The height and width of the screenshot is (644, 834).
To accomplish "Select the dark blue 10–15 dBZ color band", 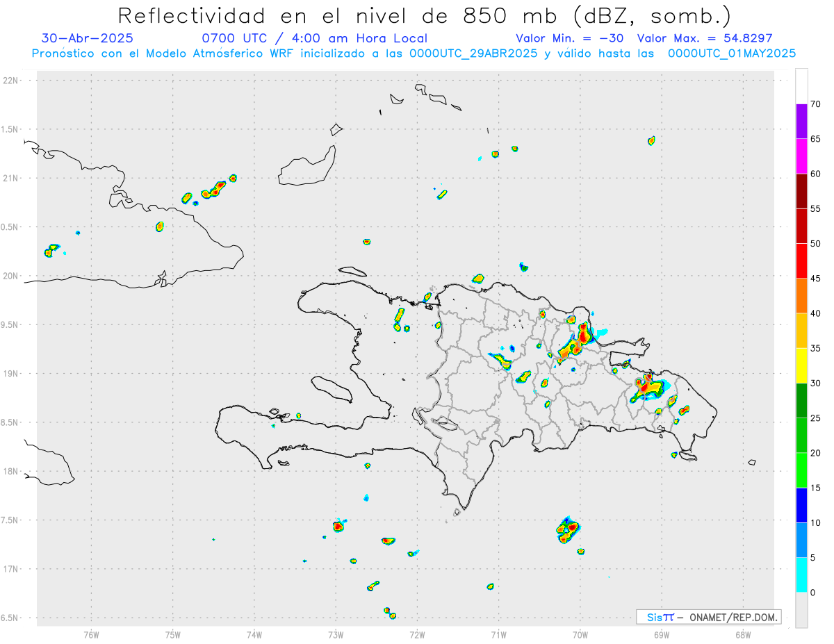I will [x=801, y=505].
